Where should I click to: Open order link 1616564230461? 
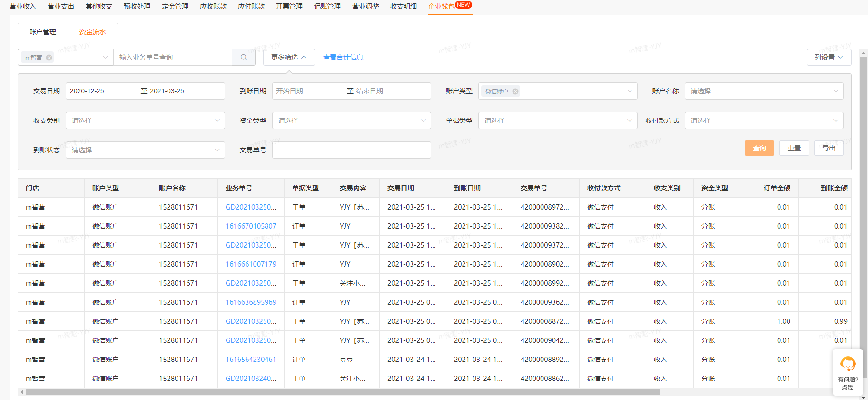251,360
